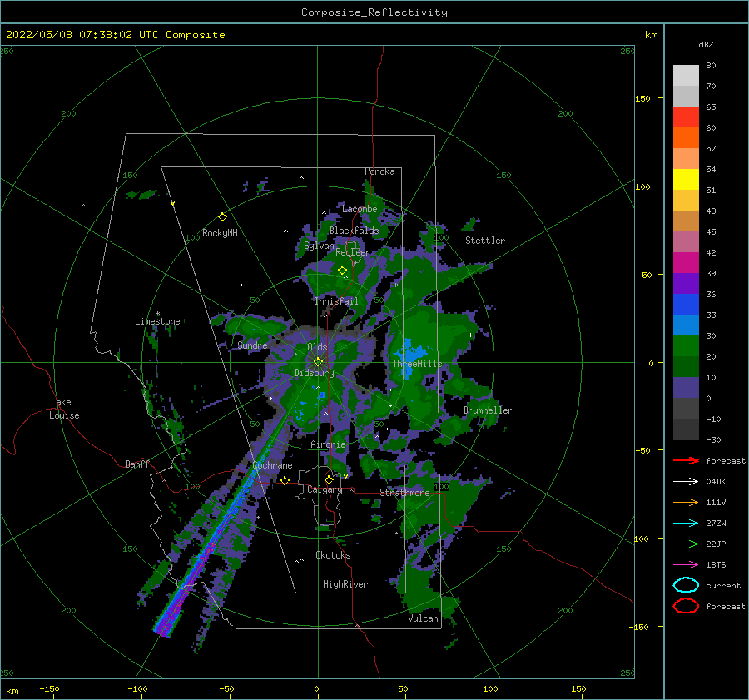Click the Okotoks town label

tap(333, 555)
